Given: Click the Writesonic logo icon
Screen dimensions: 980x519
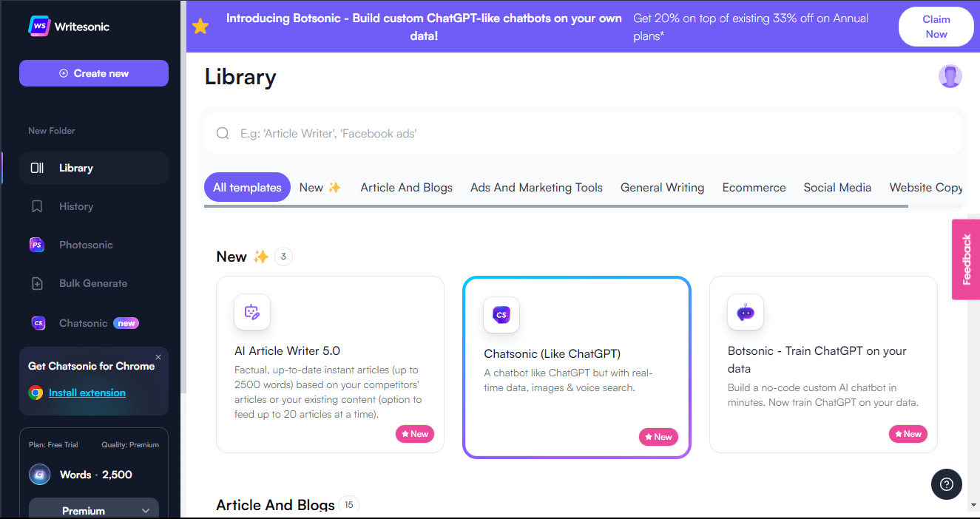Looking at the screenshot, I should point(39,26).
